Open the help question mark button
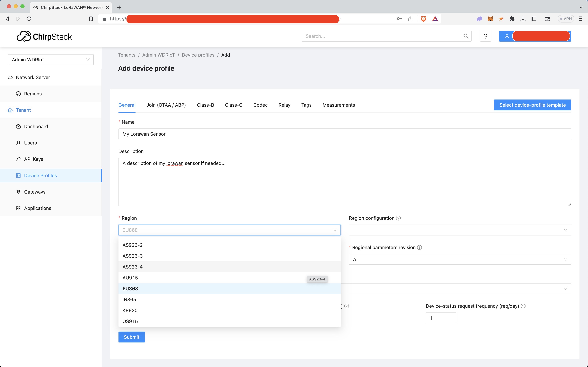 tap(485, 36)
